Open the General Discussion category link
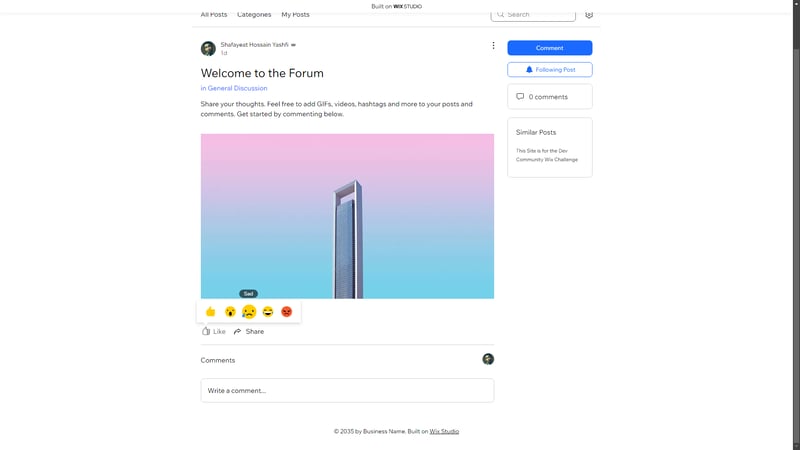Screen dimensions: 800x450 [x=237, y=88]
